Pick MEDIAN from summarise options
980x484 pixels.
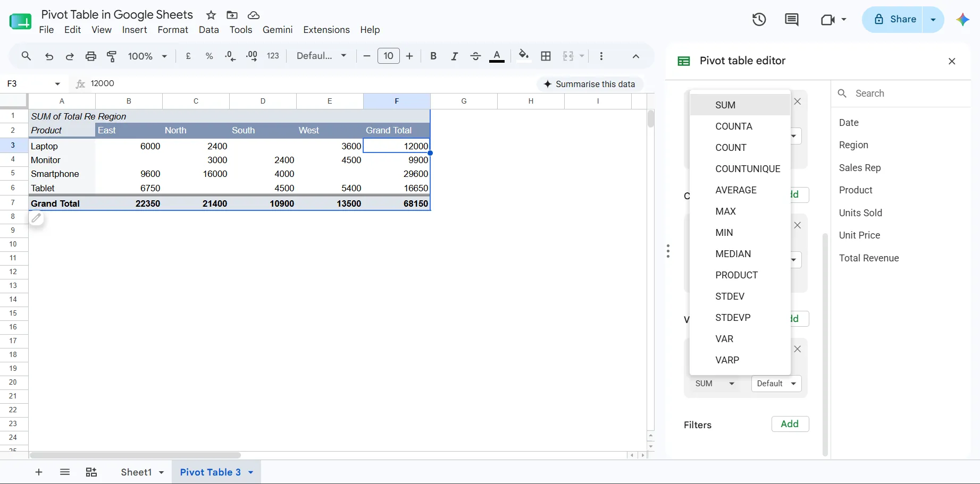[x=740, y=254]
